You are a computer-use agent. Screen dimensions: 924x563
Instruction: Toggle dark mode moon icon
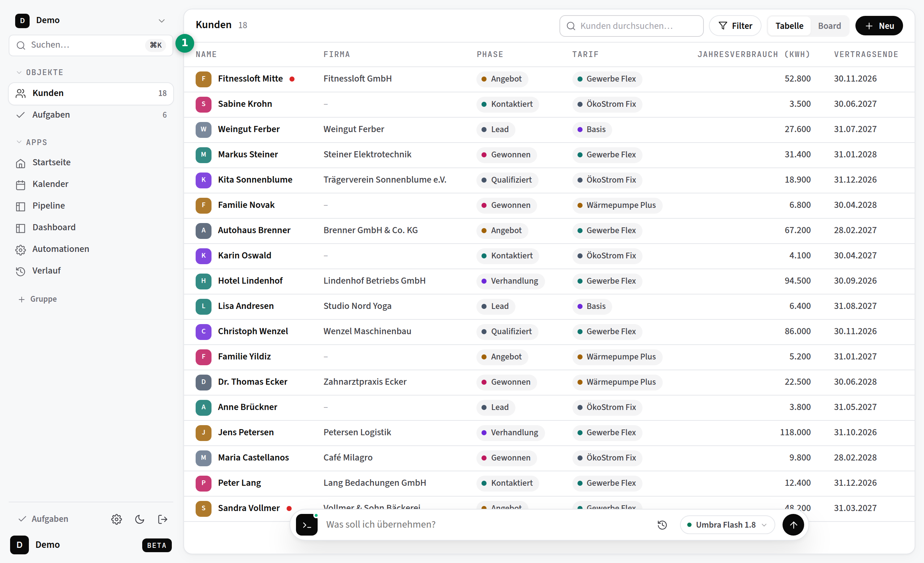click(140, 519)
